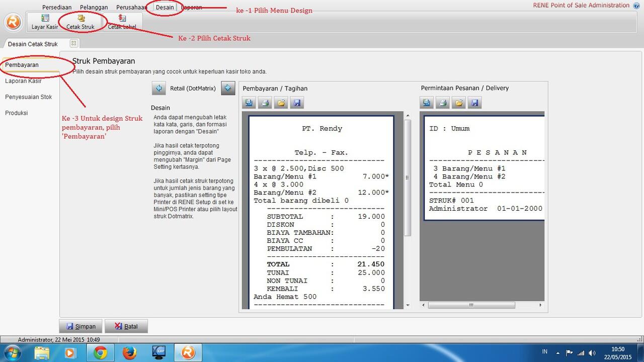Click the order preview horizontal scrollbar thumb
644x362 pixels.
(471, 305)
